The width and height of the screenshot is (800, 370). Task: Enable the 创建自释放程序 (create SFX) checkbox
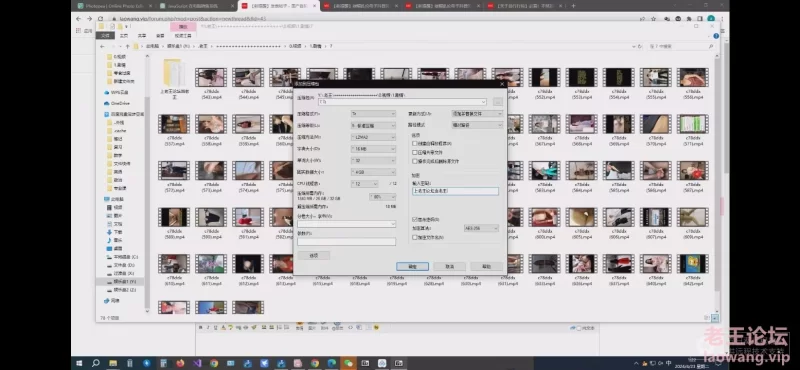(x=415, y=143)
